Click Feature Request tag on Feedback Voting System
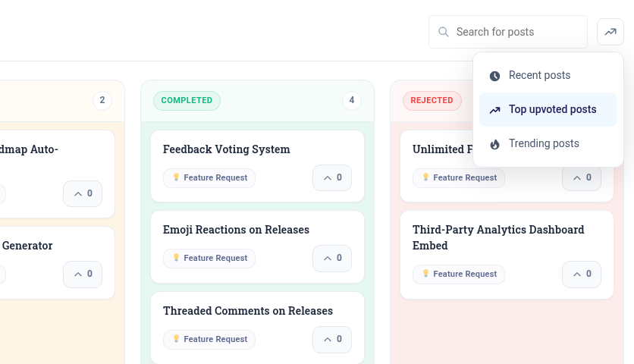The height and width of the screenshot is (364, 634). point(209,178)
